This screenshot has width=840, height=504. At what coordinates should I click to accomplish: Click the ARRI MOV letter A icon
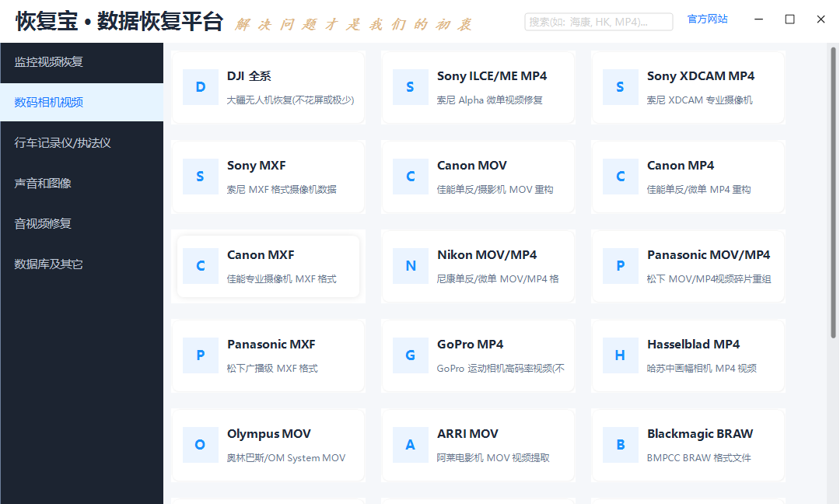coord(411,445)
